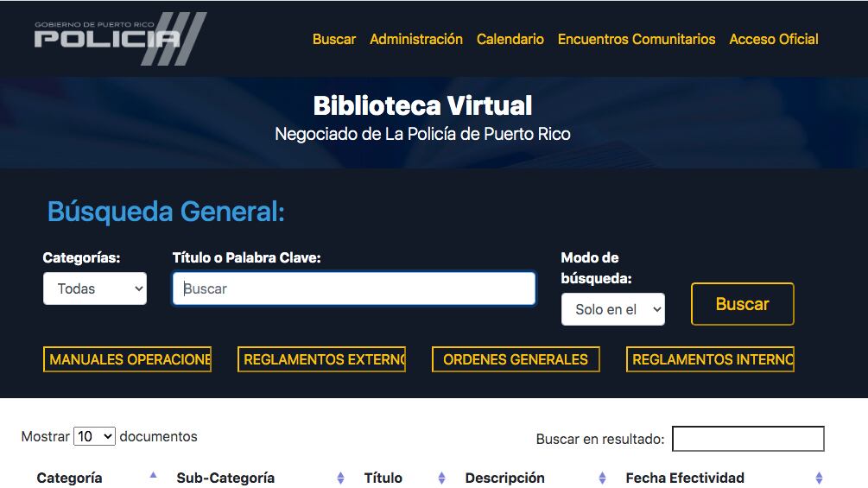This screenshot has height=488, width=868.
Task: Expand the Mostrar documentos count dropdown
Action: pyautogui.click(x=95, y=437)
